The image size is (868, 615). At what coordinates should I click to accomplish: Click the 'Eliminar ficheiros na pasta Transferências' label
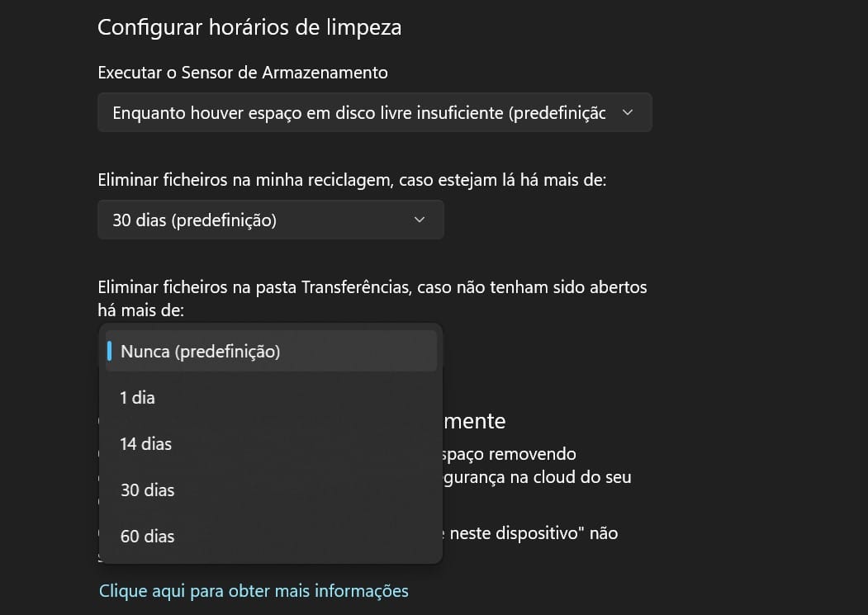click(372, 287)
